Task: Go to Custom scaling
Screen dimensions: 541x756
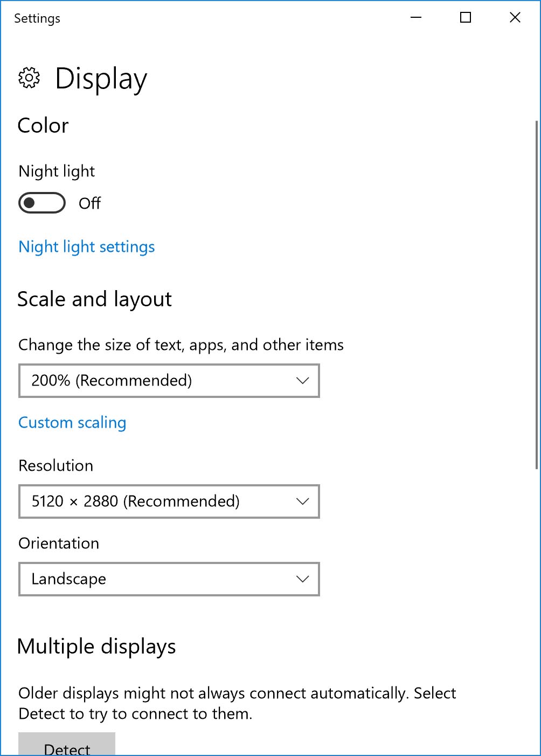Action: [x=72, y=423]
